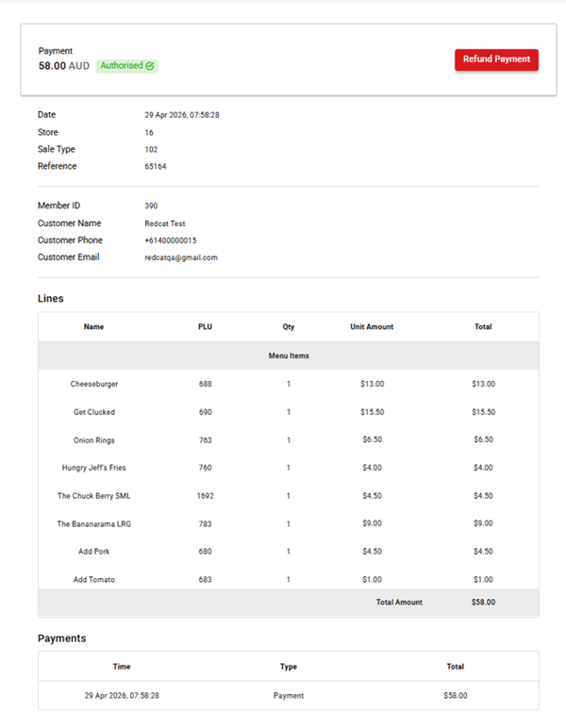Viewport: 566px width, 728px height.
Task: Select the Onion Rings row
Action: 94,440
